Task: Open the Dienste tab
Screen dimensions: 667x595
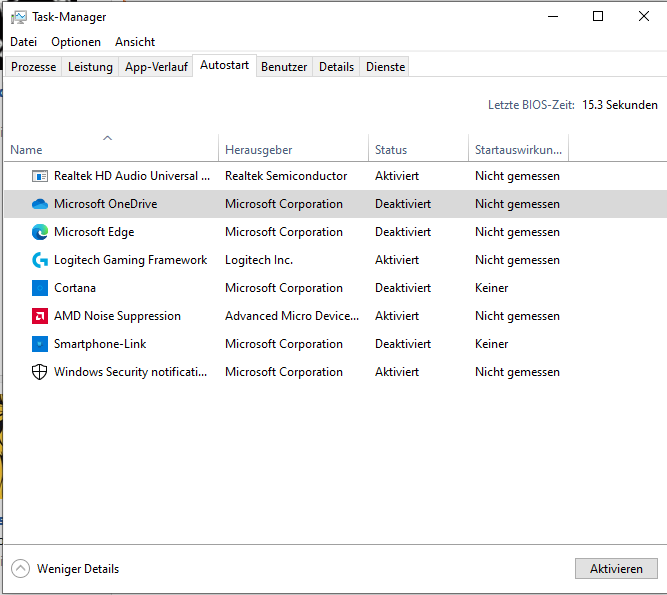Action: click(x=385, y=67)
